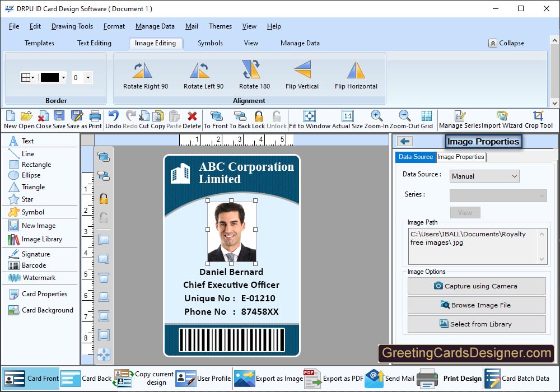Switch to the Symbols ribbon tab

pyautogui.click(x=211, y=43)
